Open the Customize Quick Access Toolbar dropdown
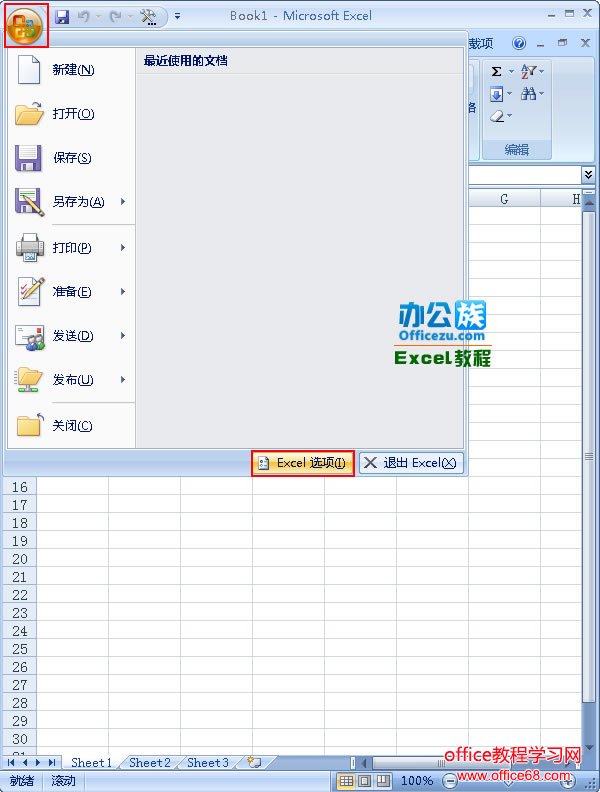This screenshot has width=600, height=792. click(x=177, y=17)
